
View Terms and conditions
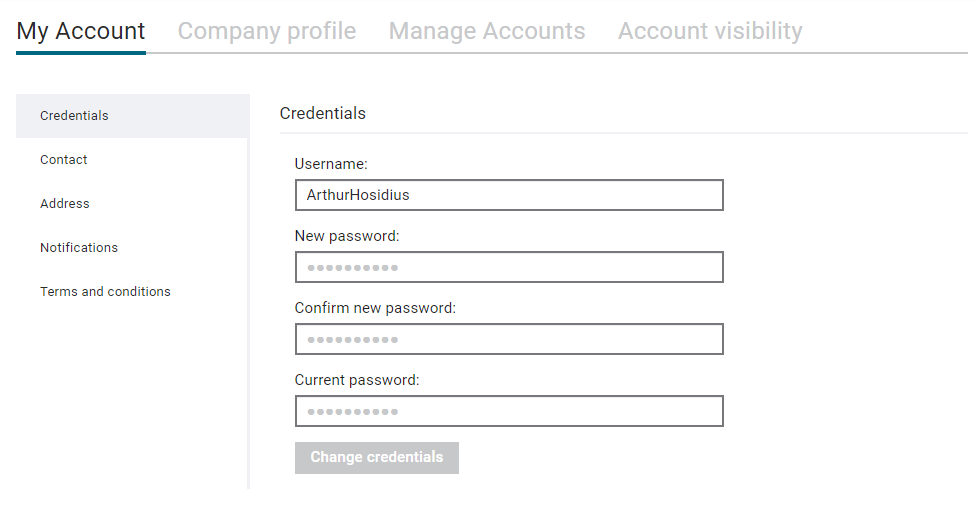click(x=105, y=291)
